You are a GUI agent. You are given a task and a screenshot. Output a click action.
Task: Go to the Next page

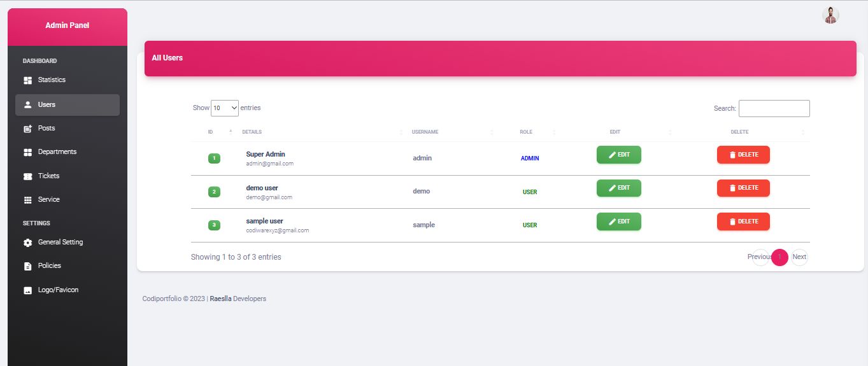coord(799,257)
